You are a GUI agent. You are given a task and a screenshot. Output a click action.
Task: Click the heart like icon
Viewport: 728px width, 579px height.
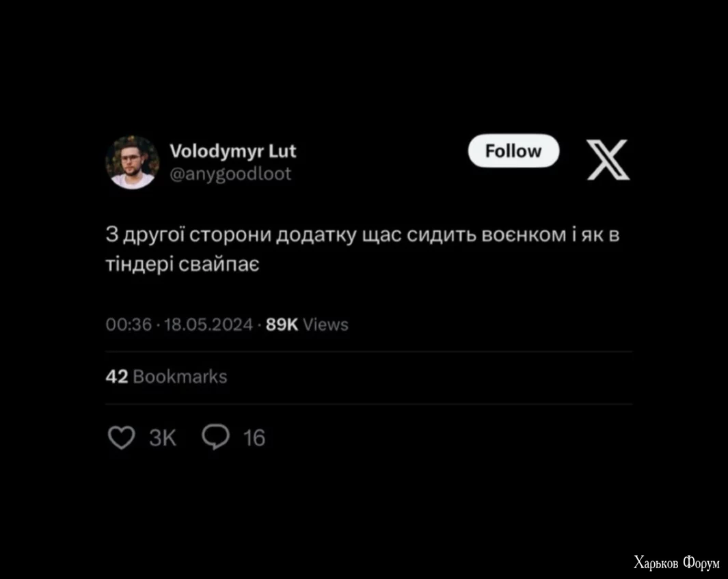[x=121, y=437]
